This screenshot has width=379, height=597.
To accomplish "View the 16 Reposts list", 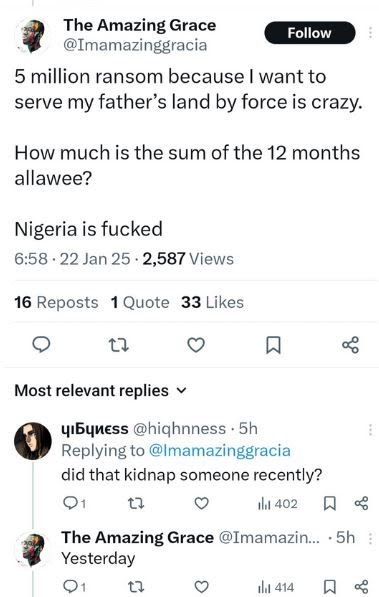I will (x=56, y=303).
